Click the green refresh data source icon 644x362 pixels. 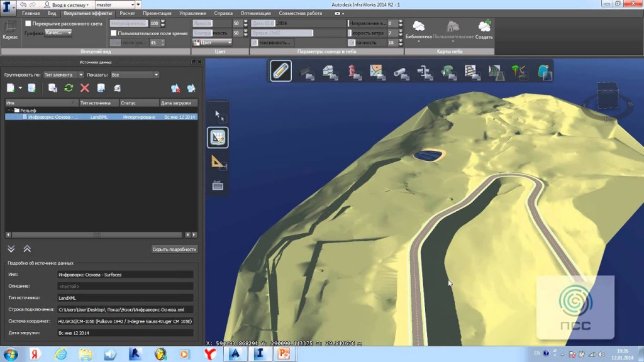click(x=69, y=88)
